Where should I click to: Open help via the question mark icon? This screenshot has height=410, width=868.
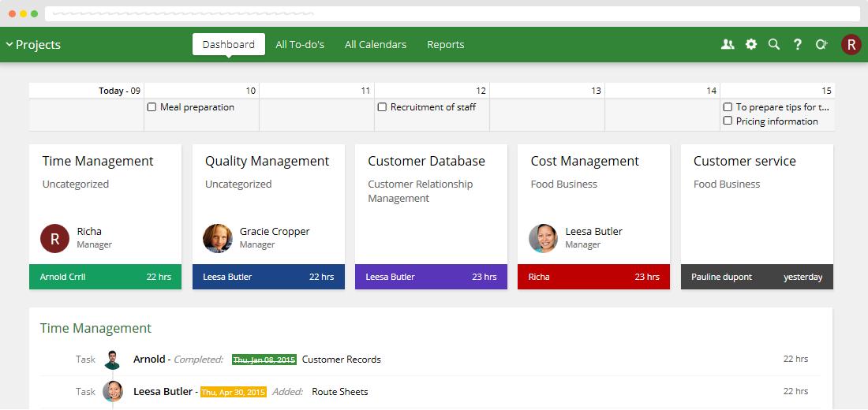tap(798, 45)
